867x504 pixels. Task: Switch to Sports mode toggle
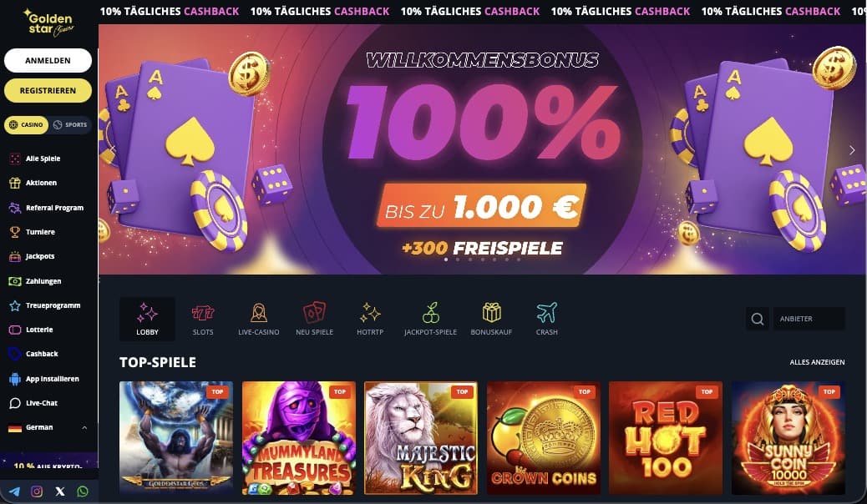(71, 125)
